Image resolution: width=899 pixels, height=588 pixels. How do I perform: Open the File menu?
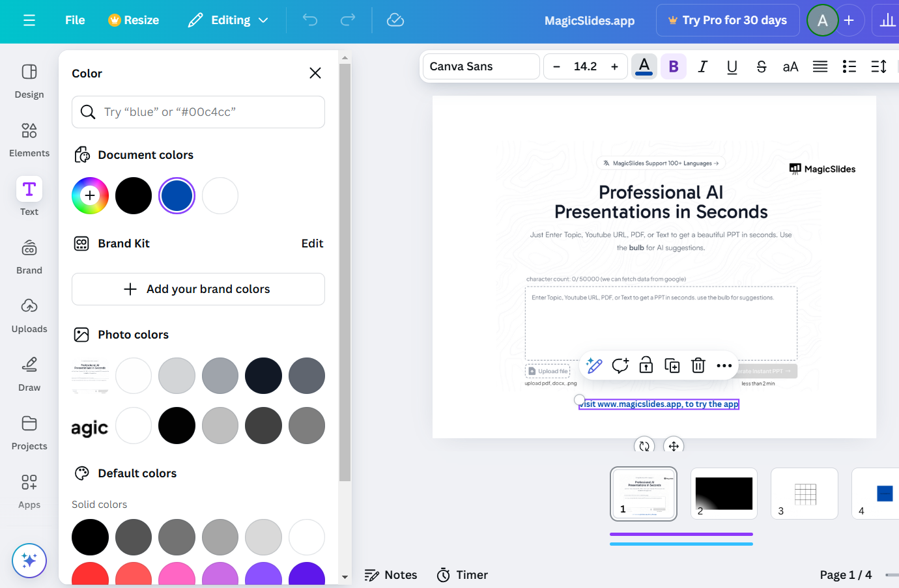click(75, 20)
